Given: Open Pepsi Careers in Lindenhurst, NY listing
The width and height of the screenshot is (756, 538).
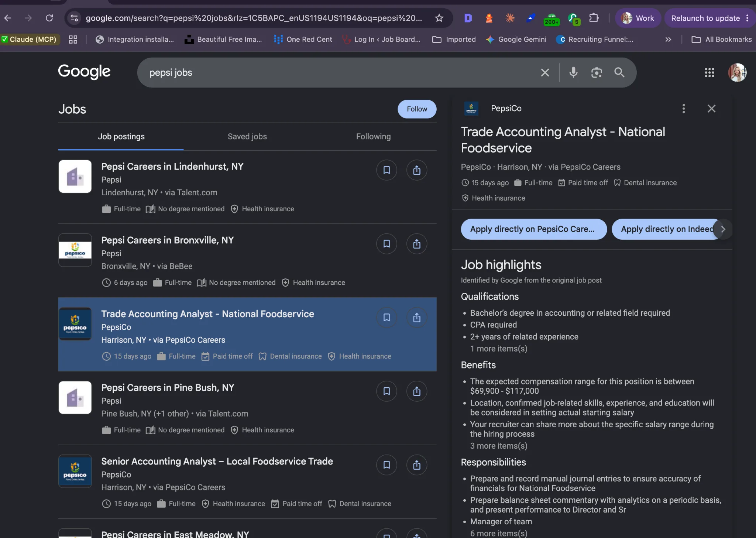Looking at the screenshot, I should pos(172,167).
